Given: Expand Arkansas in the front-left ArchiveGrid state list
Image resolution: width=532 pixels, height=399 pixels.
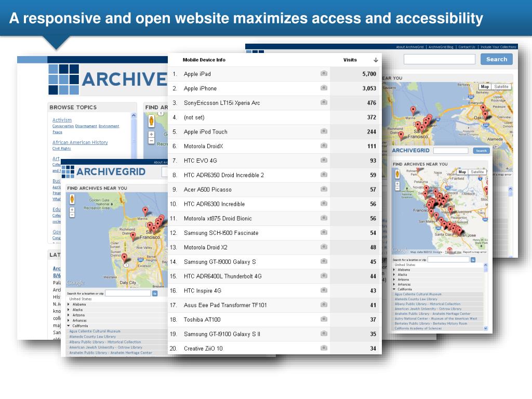Looking at the screenshot, I should [x=69, y=320].
